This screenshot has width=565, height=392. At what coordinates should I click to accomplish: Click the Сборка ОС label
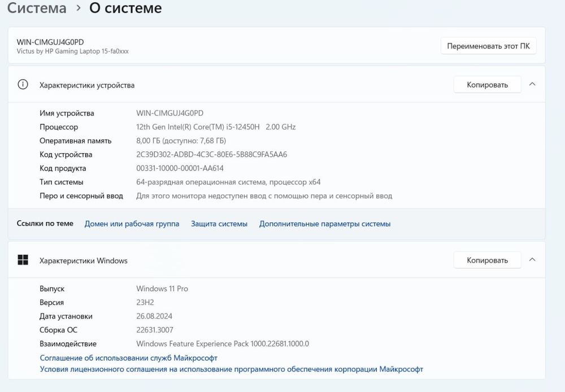(58, 330)
